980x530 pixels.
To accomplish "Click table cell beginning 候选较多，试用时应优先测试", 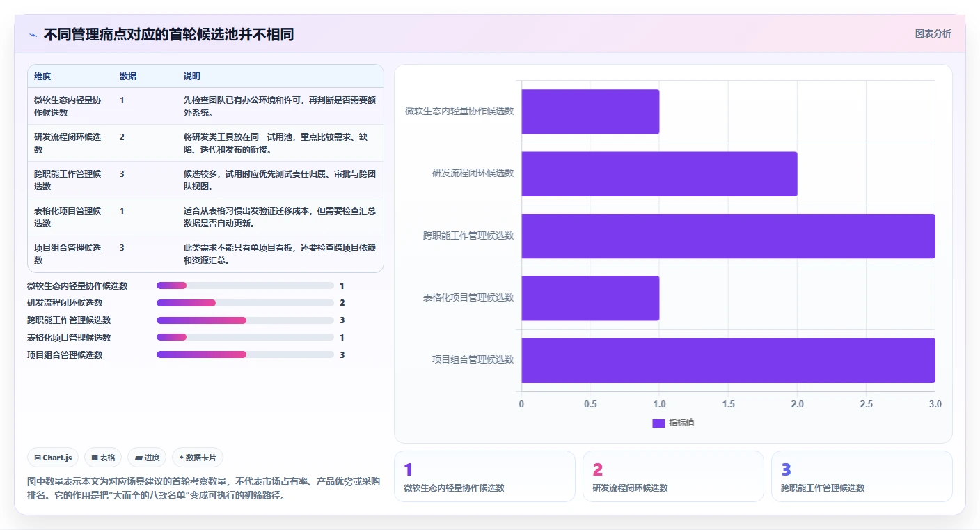I will click(x=280, y=180).
